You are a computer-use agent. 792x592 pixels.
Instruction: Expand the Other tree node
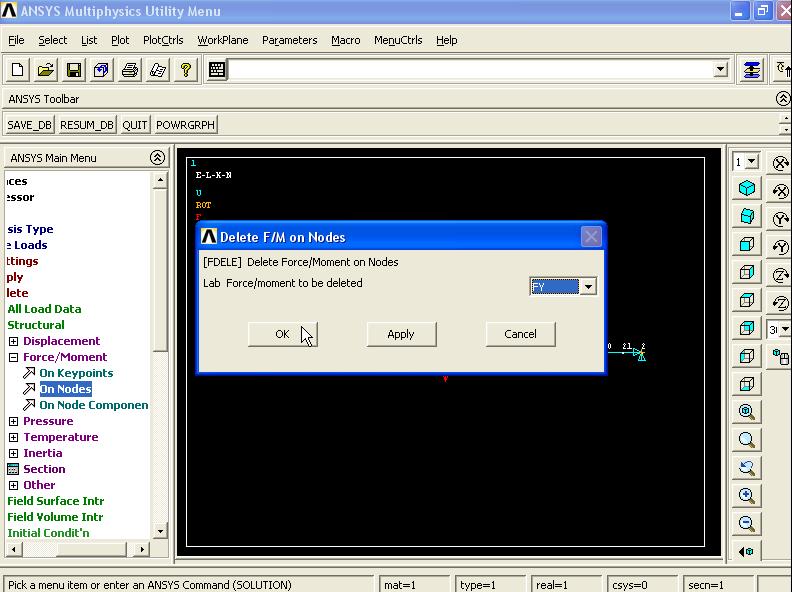(x=14, y=485)
